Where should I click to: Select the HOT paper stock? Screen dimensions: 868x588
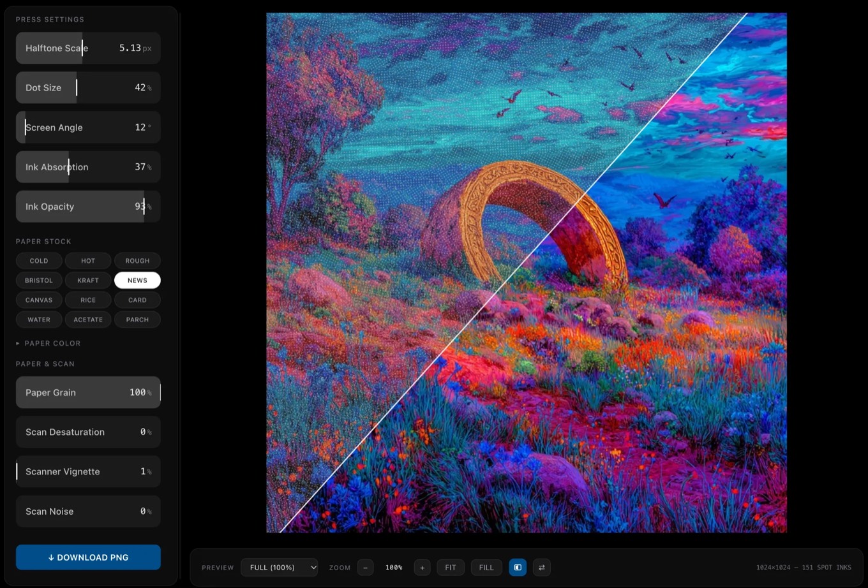[x=88, y=261]
